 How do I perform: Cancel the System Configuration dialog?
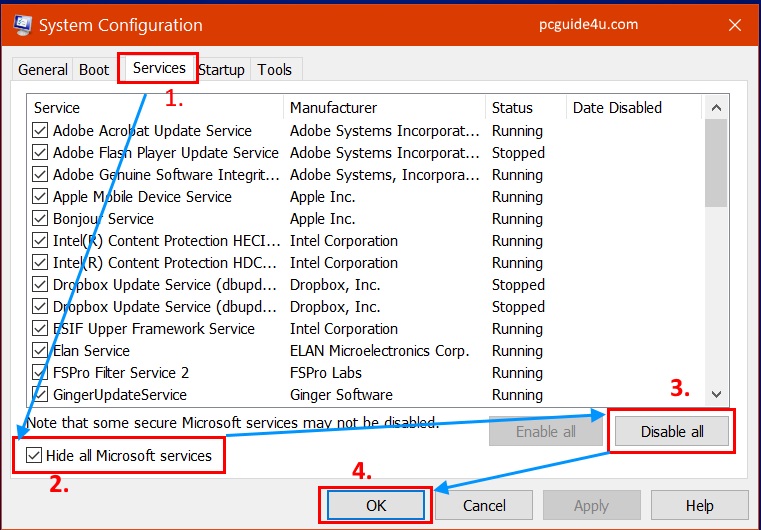click(484, 506)
